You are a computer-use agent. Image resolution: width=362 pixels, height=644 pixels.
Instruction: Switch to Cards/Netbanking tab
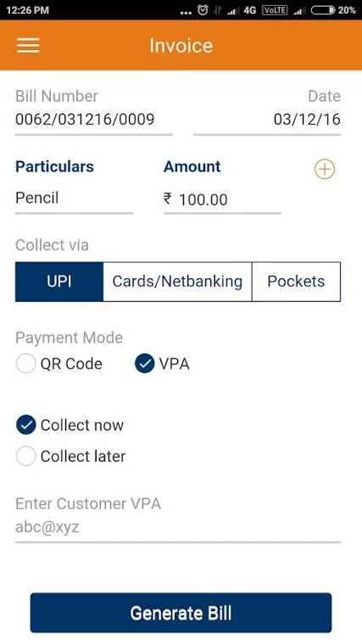(x=177, y=282)
